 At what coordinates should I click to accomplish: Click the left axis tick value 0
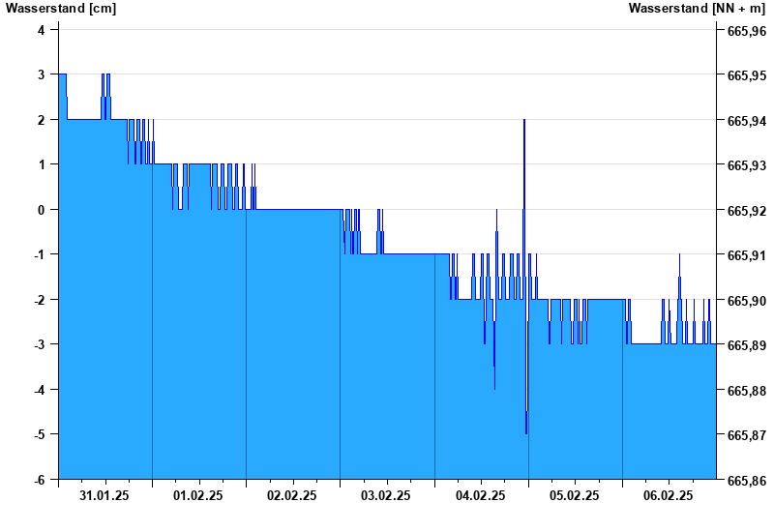tap(42, 210)
